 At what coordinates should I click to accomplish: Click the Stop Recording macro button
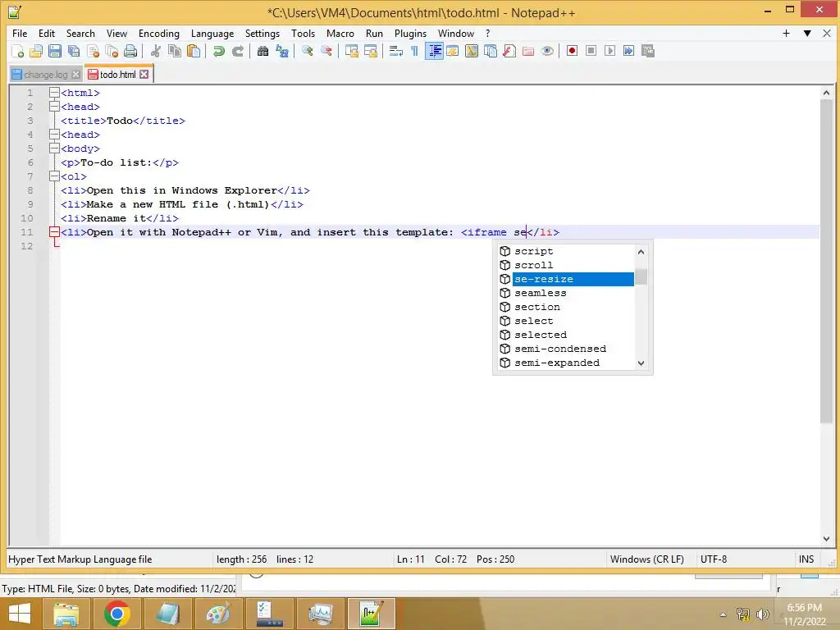tap(591, 51)
